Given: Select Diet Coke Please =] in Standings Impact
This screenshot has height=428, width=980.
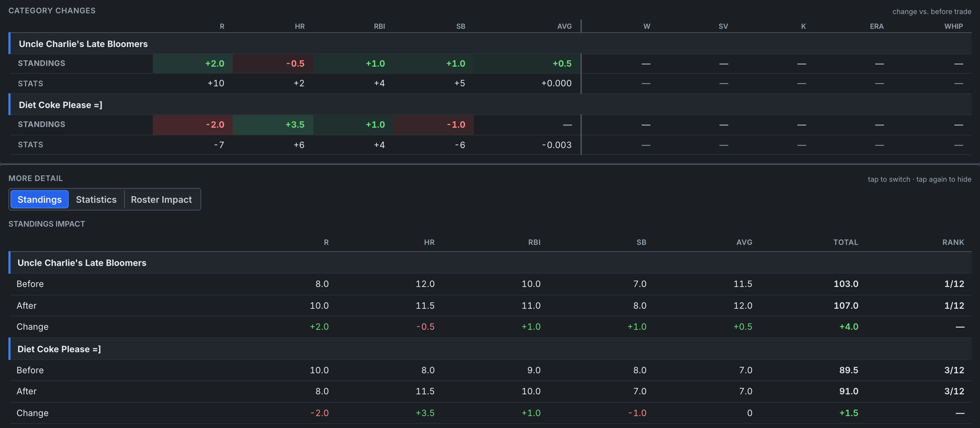Looking at the screenshot, I should (490, 349).
